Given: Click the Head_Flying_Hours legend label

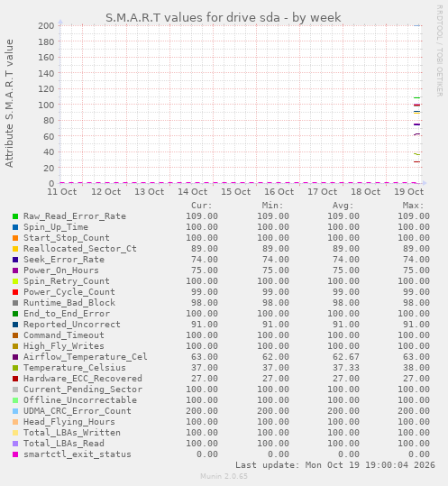Looking at the screenshot, I should (x=69, y=422).
